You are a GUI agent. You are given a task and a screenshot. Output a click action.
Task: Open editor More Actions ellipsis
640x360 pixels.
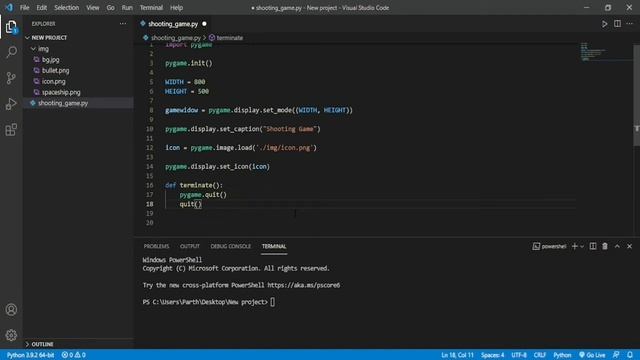point(630,24)
